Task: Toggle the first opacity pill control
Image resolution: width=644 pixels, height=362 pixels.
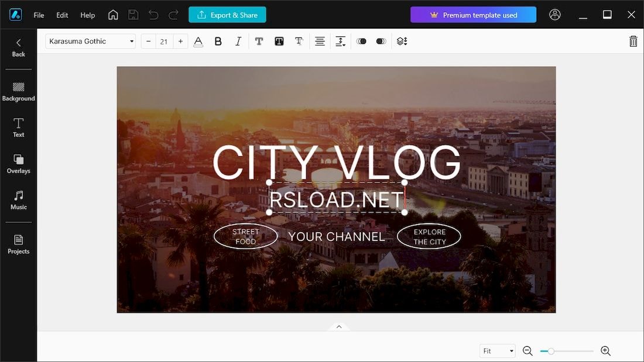Action: 361,41
